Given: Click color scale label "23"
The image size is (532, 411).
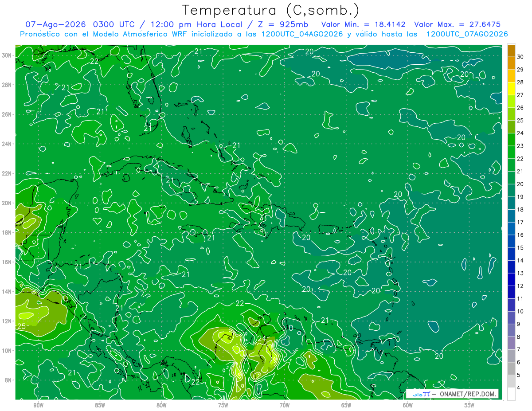Looking at the screenshot, I should point(520,146).
